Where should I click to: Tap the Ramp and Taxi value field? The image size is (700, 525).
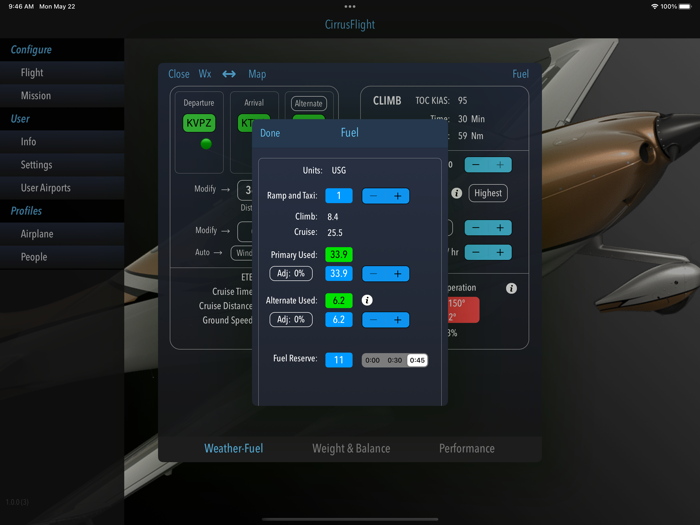point(339,196)
